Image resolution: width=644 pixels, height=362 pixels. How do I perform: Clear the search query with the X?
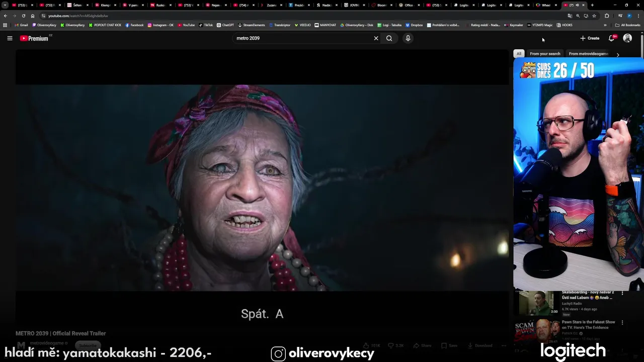tap(376, 38)
